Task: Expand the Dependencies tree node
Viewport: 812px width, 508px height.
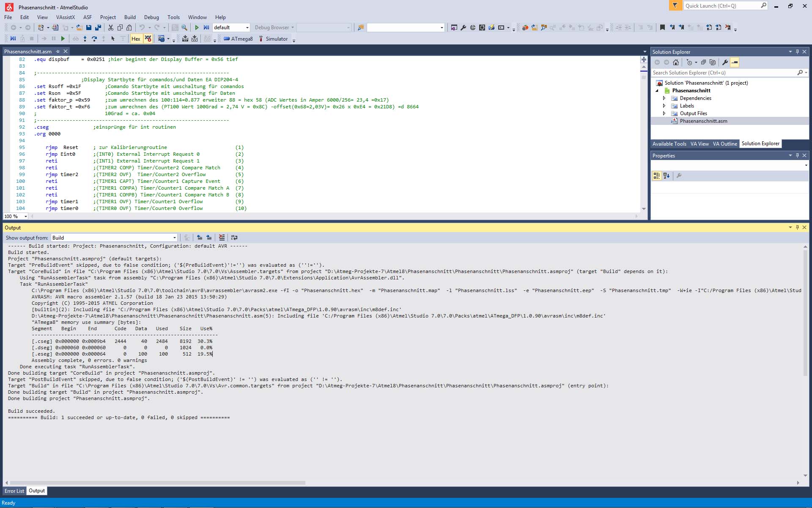Action: tap(664, 98)
